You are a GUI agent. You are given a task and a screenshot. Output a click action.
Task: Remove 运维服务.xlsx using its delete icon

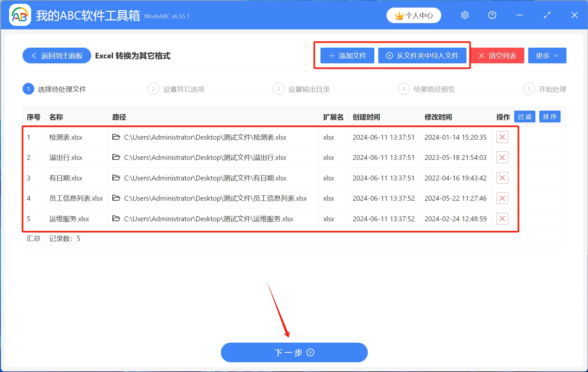click(x=502, y=219)
